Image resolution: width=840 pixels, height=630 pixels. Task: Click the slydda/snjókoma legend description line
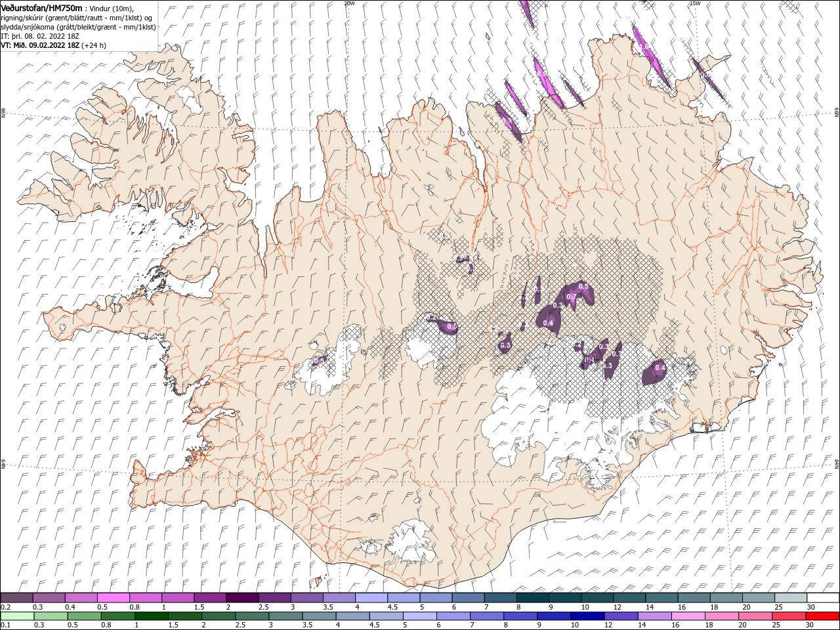point(77,27)
